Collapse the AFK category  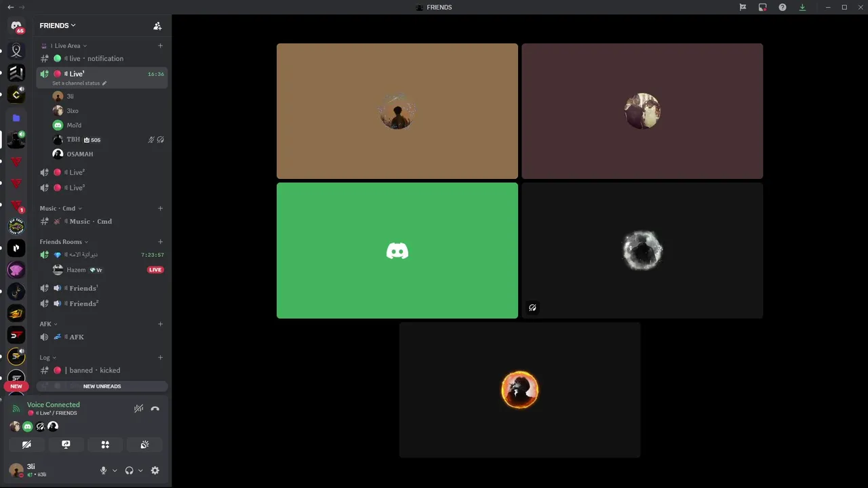(x=49, y=324)
